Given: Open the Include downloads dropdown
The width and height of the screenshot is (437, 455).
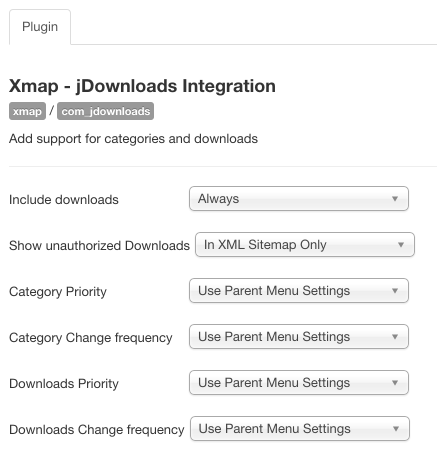Looking at the screenshot, I should pyautogui.click(x=299, y=199).
